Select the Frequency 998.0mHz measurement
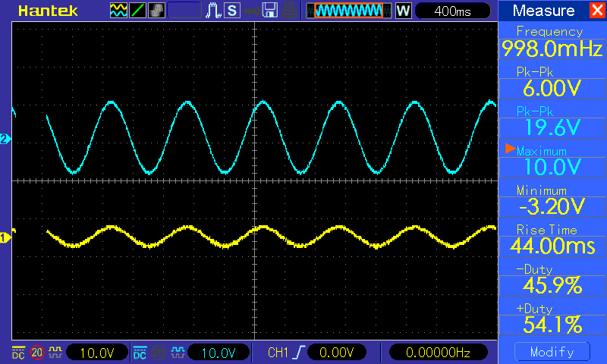This screenshot has width=607, height=364. tap(552, 42)
